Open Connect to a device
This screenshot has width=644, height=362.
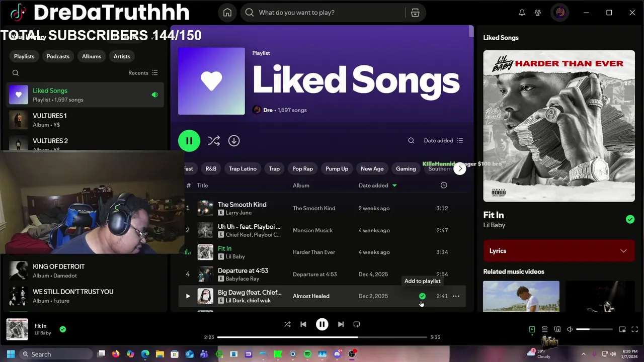557,329
